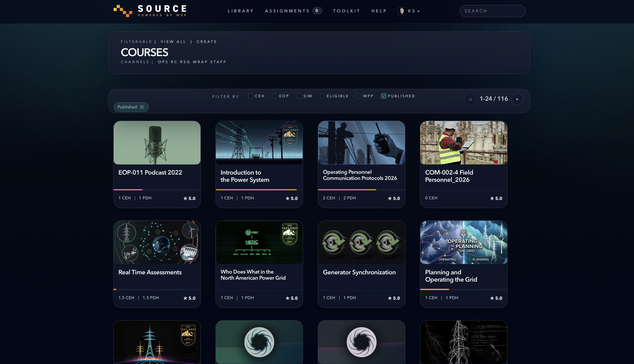Click the 1.5 CEH credit value
This screenshot has height=364, width=634.
(126, 298)
